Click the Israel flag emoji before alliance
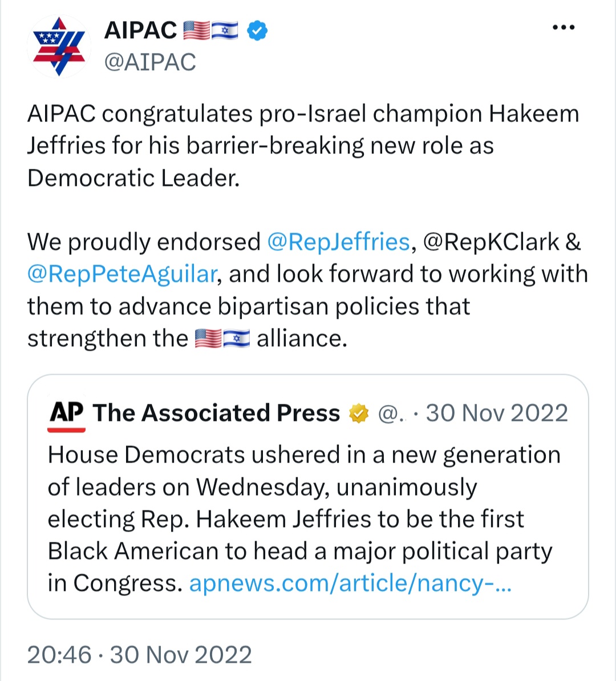 tap(237, 338)
